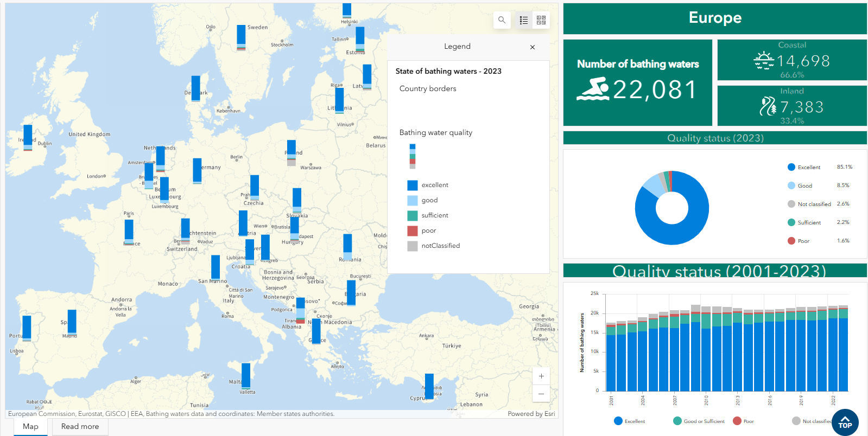Select the Coastal 14,698 tile
This screenshot has height=436, width=868.
(x=792, y=60)
